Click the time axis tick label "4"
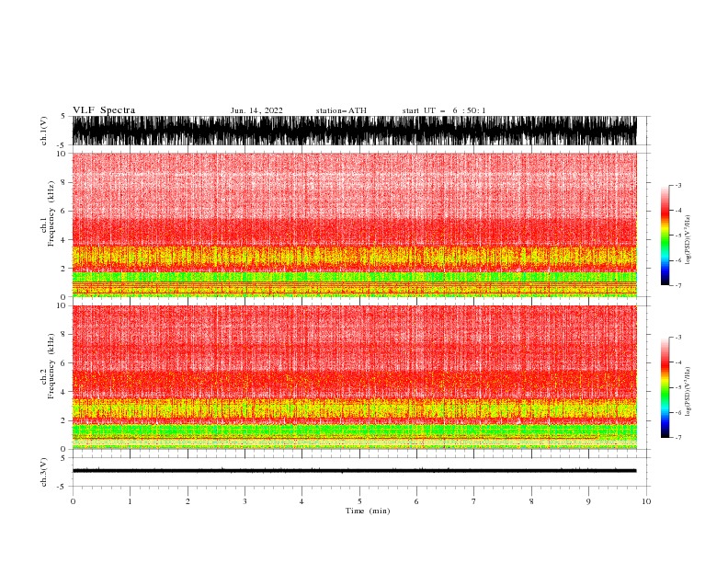728x563 pixels. pos(301,501)
